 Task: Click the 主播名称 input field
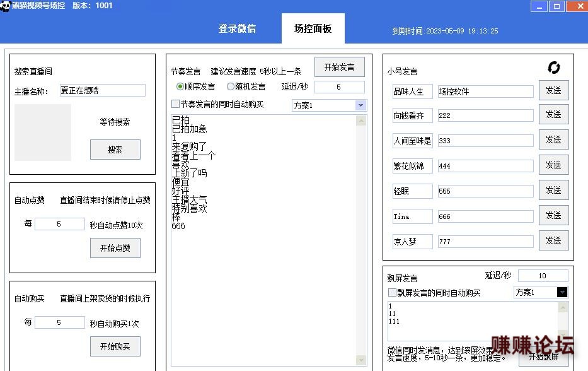[102, 90]
